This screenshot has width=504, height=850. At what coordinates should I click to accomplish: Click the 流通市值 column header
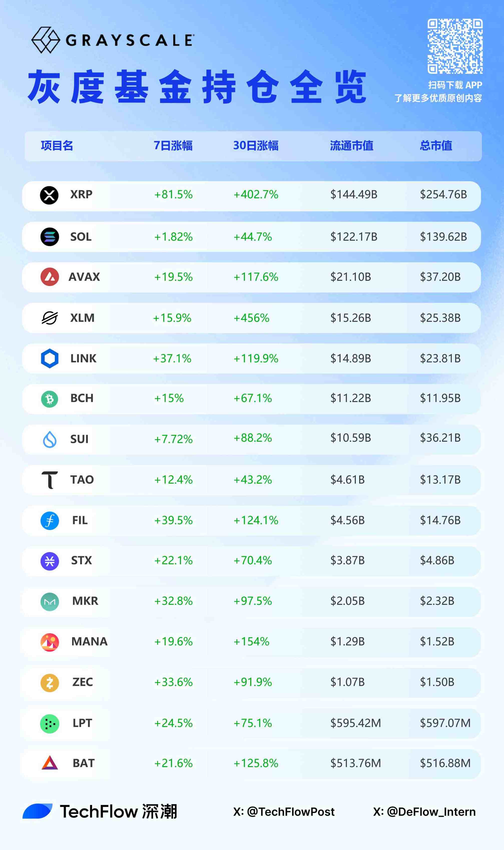(x=352, y=146)
